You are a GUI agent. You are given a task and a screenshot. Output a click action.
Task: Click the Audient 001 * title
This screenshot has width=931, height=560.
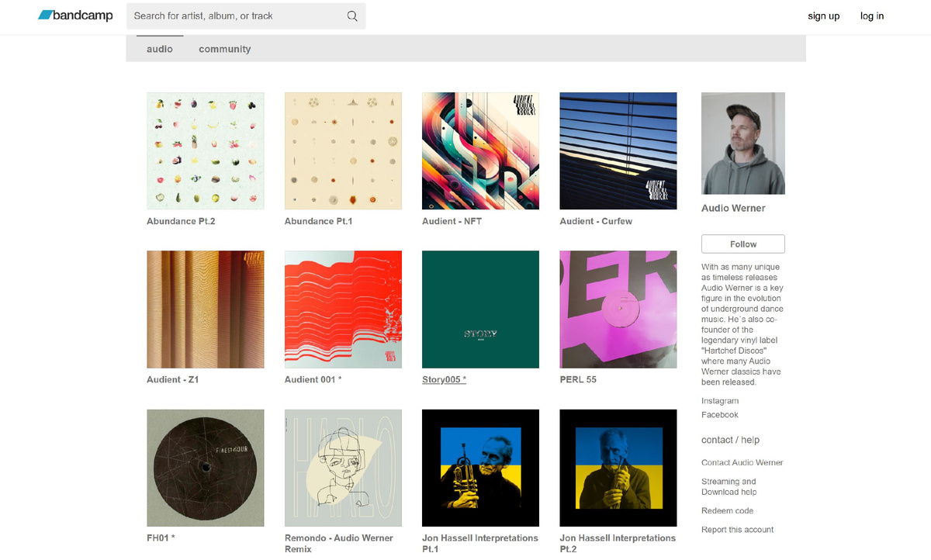pyautogui.click(x=313, y=379)
